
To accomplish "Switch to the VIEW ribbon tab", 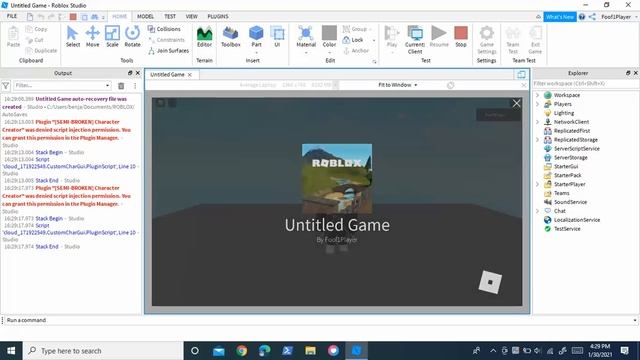I will coord(191,16).
